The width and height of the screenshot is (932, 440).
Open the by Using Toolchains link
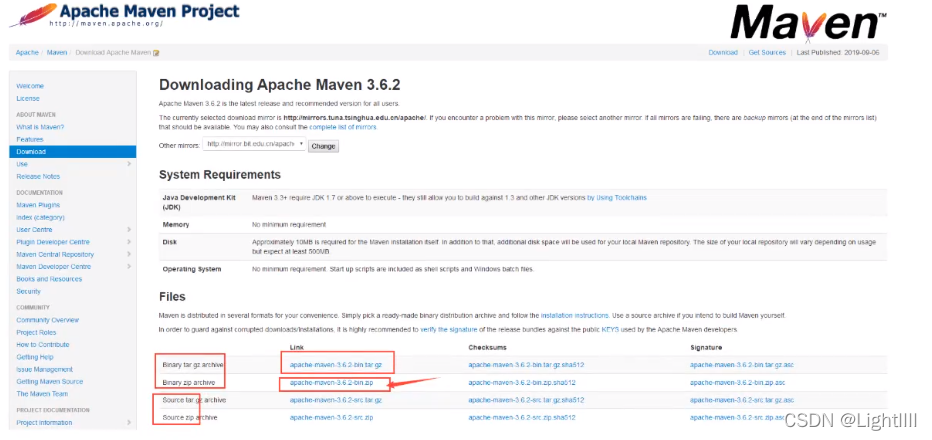click(616, 197)
